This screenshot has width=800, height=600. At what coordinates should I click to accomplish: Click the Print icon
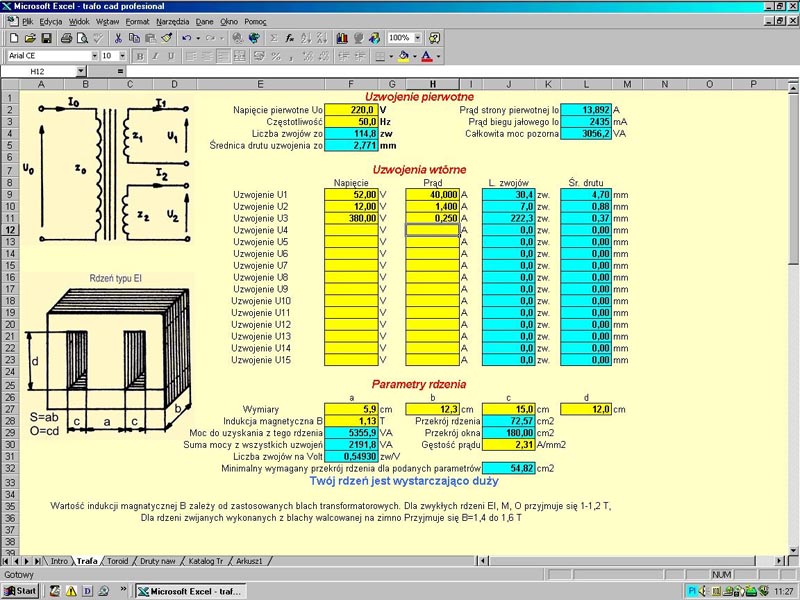(x=66, y=38)
